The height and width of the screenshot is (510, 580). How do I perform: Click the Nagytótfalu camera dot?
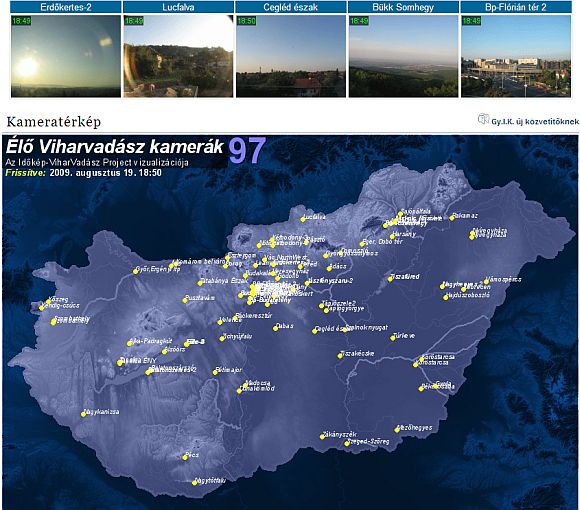tap(195, 483)
